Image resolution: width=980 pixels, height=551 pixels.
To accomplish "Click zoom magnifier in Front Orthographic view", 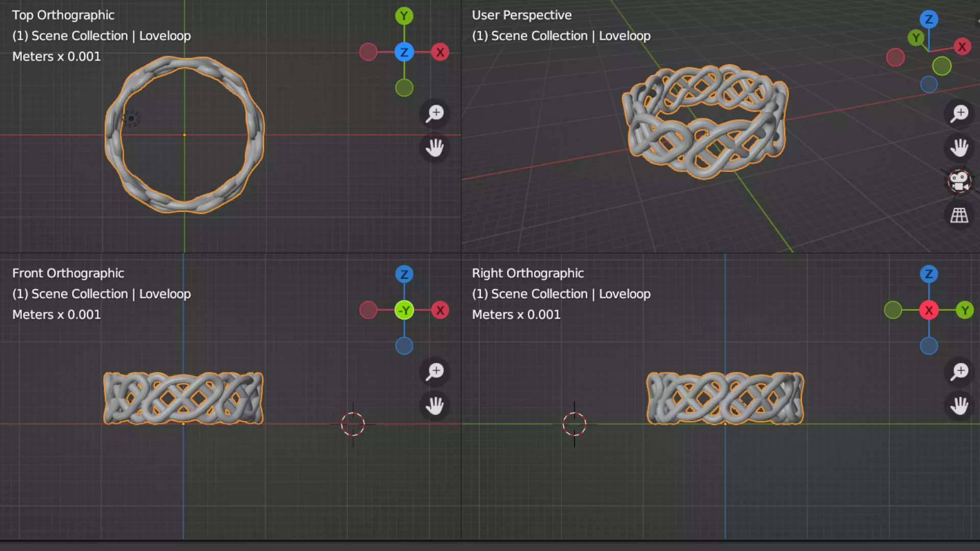I will 435,371.
